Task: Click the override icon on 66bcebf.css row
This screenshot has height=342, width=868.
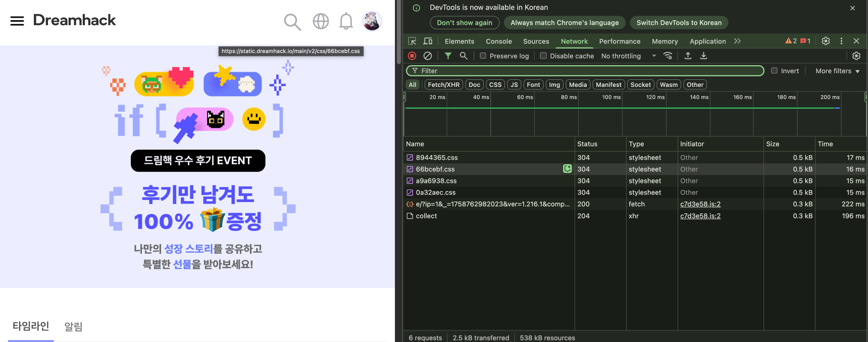Action: point(568,169)
